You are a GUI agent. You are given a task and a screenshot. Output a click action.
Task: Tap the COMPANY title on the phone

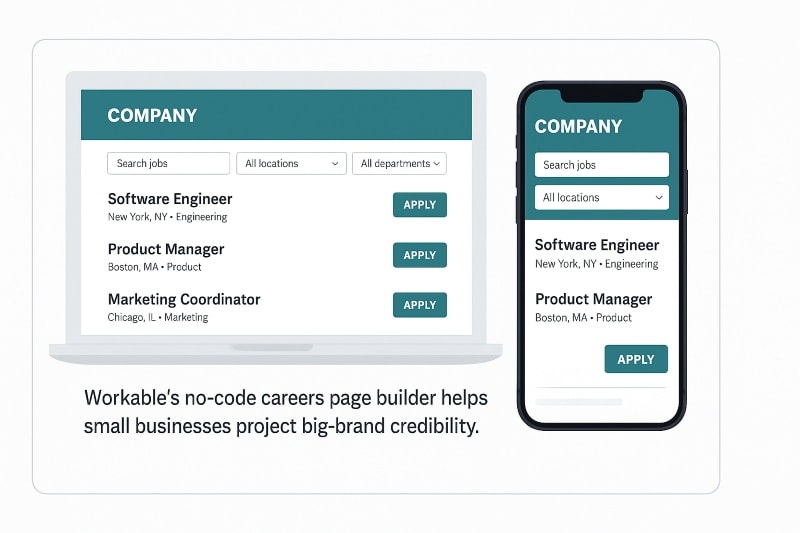pyautogui.click(x=578, y=127)
